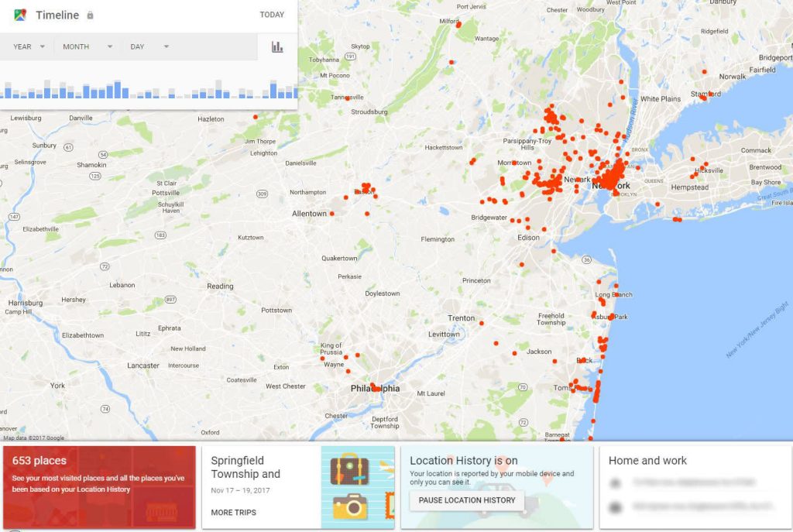Screen dimensions: 793x532
Task: Open the Home and work card
Action: point(696,487)
